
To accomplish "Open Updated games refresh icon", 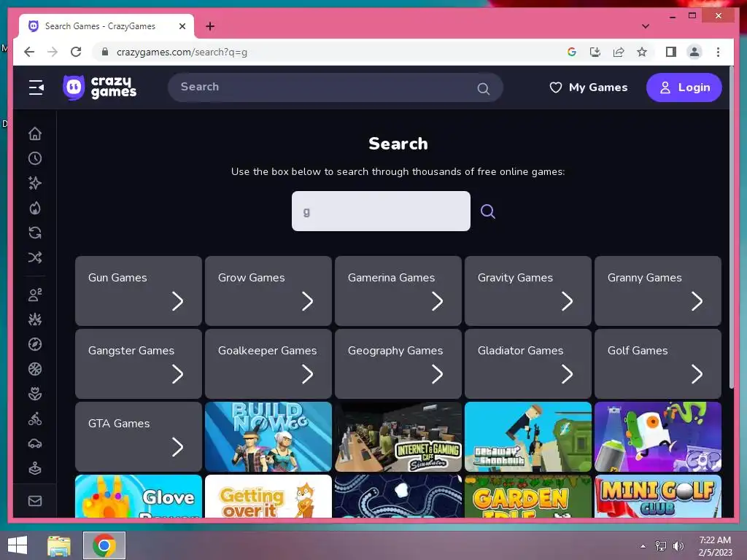I will [x=35, y=233].
